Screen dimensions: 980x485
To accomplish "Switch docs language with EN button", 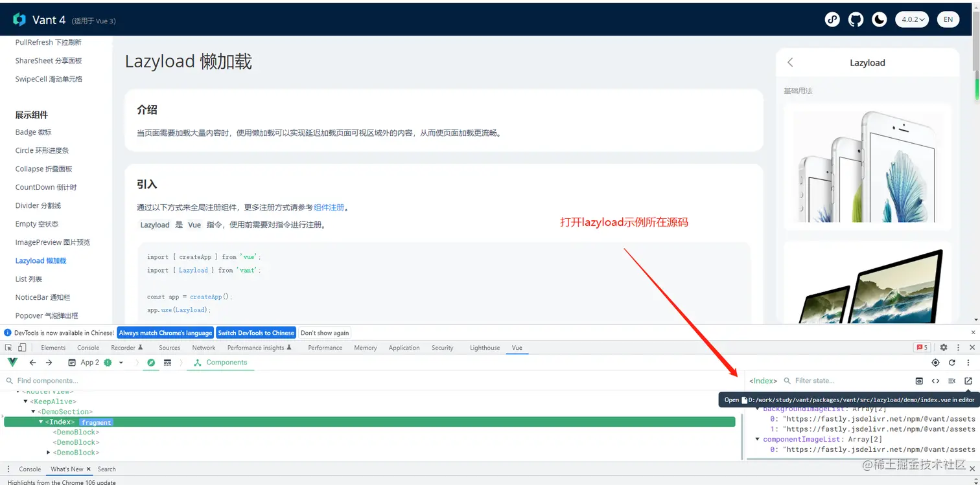I will pos(948,19).
